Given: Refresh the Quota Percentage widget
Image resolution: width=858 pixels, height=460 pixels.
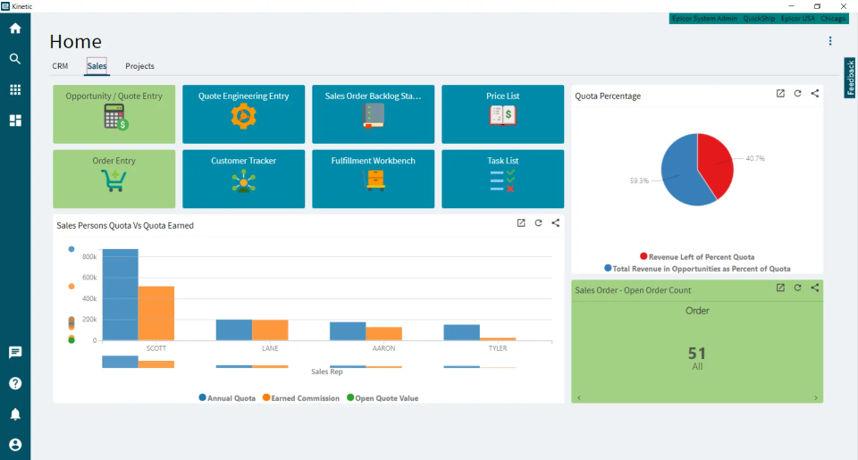Looking at the screenshot, I should [x=798, y=94].
